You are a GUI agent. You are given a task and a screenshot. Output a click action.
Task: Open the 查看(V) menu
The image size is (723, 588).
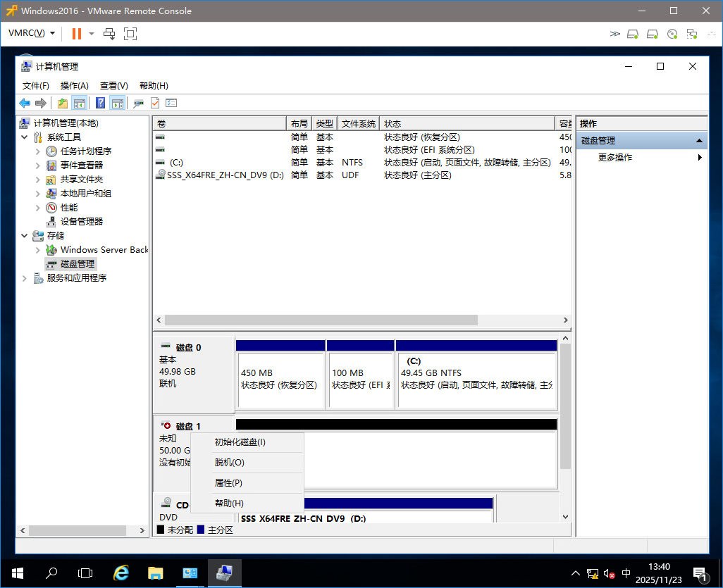coord(114,86)
